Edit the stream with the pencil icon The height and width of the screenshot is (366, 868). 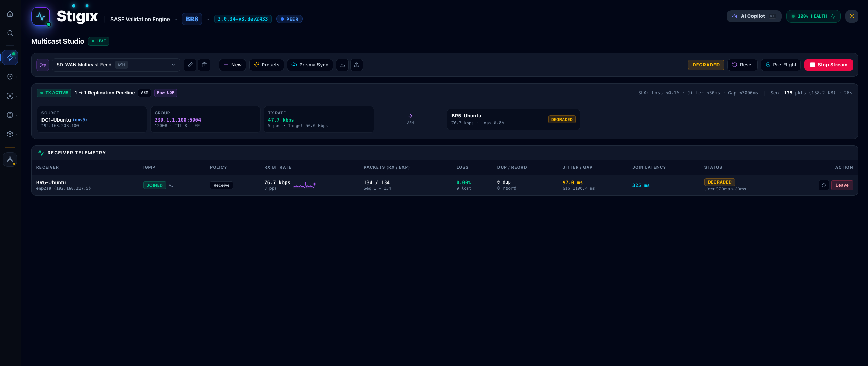[x=190, y=65]
